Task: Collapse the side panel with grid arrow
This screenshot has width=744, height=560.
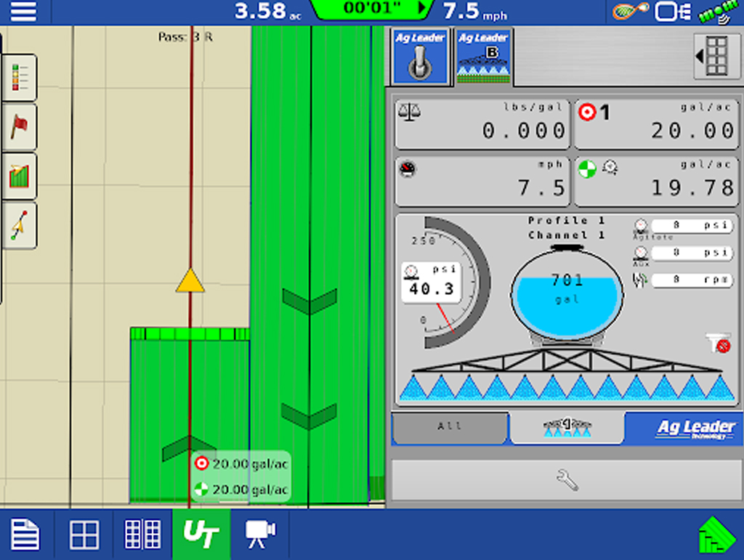Action: [x=716, y=57]
